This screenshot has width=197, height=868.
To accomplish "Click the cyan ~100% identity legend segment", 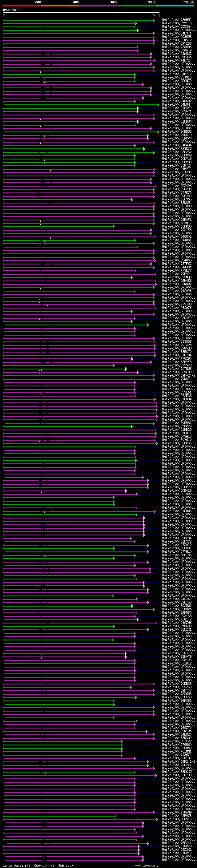I will coord(175,6).
